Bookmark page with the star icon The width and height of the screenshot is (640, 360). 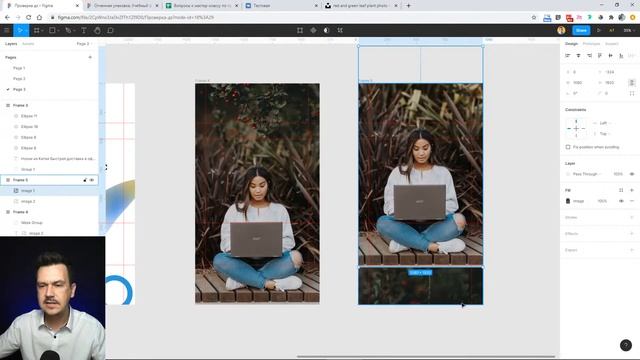(534, 18)
